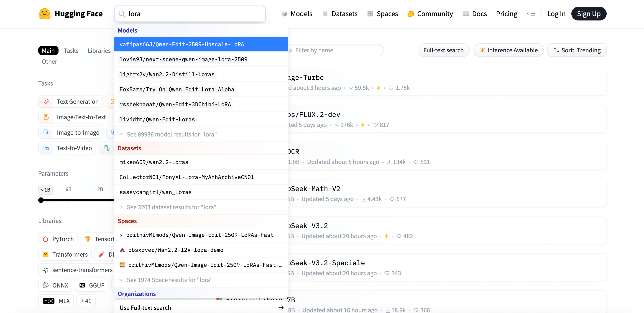Toggle the GGUF library filter
Viewport: 644px width, 313px height.
pos(92,285)
